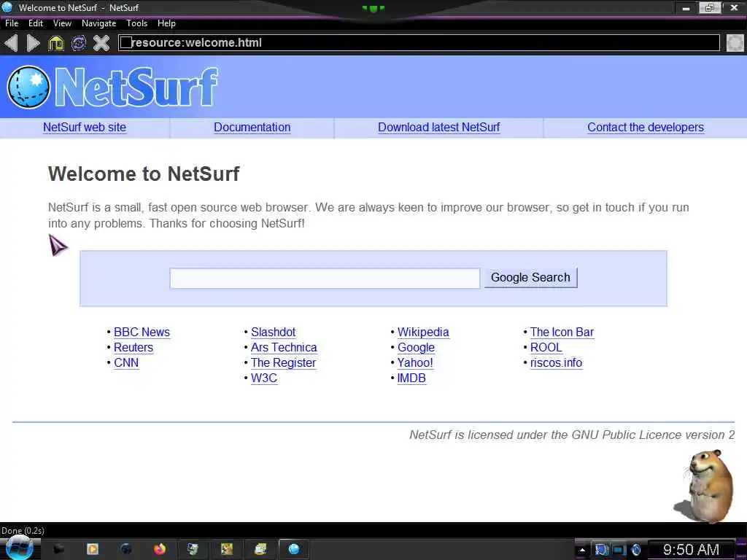Stop loading with the X toolbar icon
Image resolution: width=747 pixels, height=560 pixels.
101,43
